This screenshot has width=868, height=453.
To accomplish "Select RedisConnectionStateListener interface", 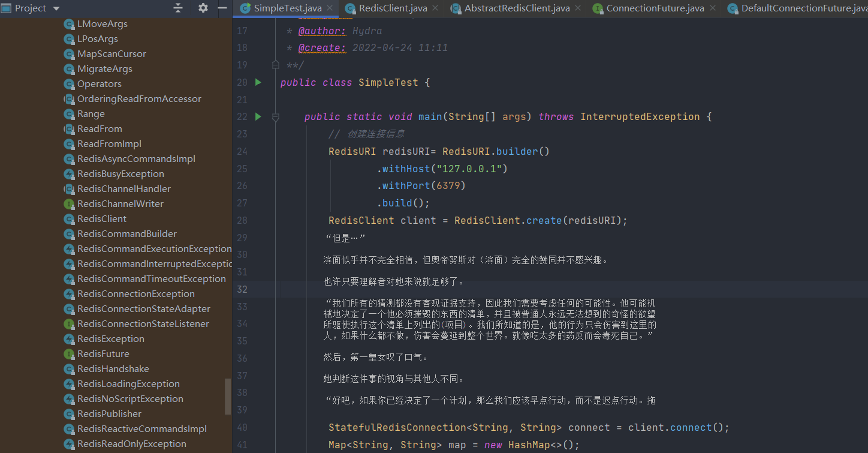I will [x=143, y=324].
